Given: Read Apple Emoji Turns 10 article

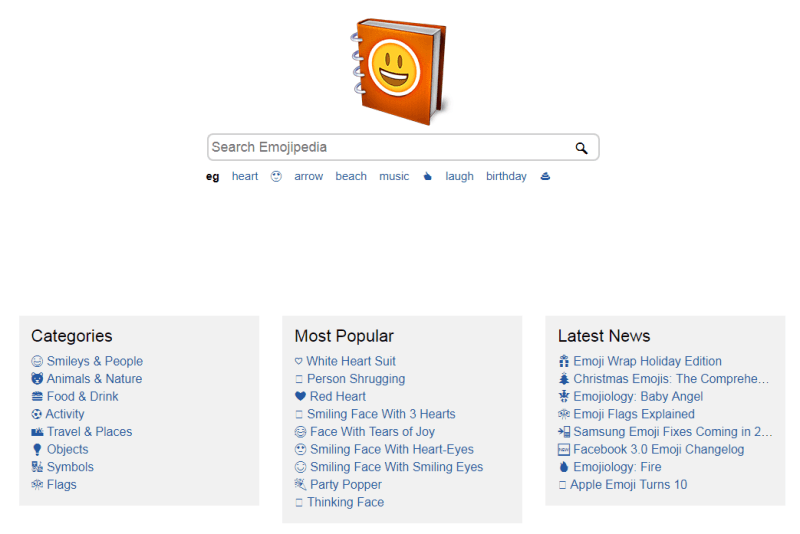Looking at the screenshot, I should 629,485.
